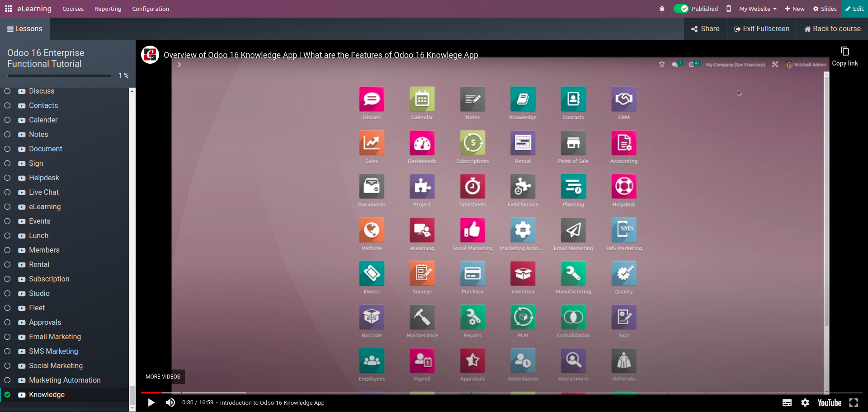
Task: Copy the video link
Action: (845, 56)
